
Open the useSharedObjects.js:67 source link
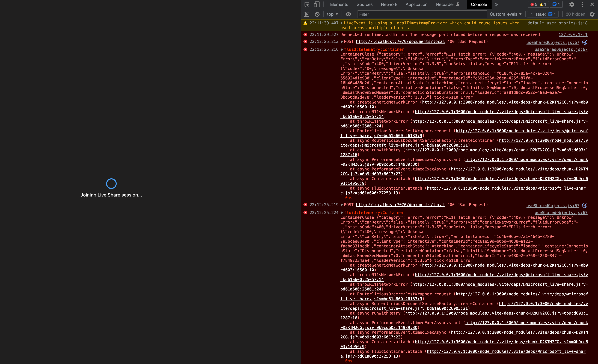[553, 42]
